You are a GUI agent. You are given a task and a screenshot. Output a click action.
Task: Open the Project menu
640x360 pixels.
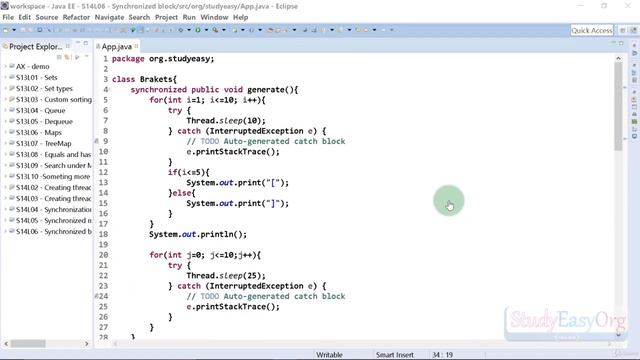pyautogui.click(x=167, y=17)
